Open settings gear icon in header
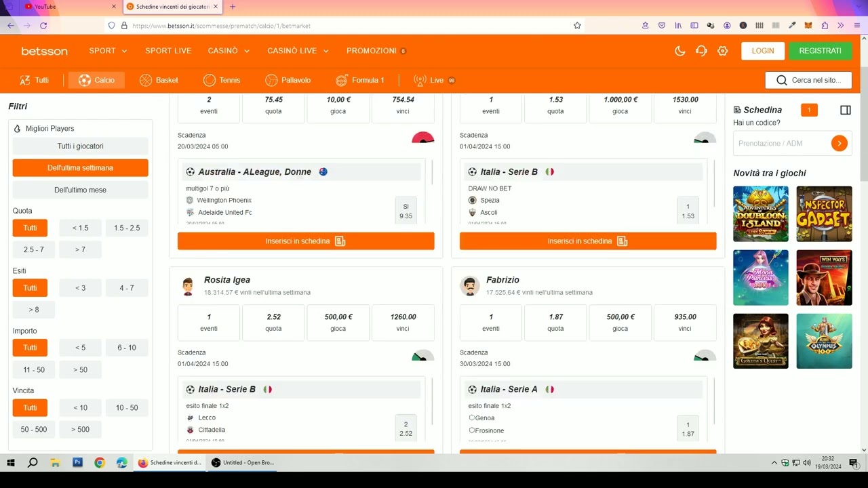Image resolution: width=868 pixels, height=488 pixels. click(x=722, y=51)
